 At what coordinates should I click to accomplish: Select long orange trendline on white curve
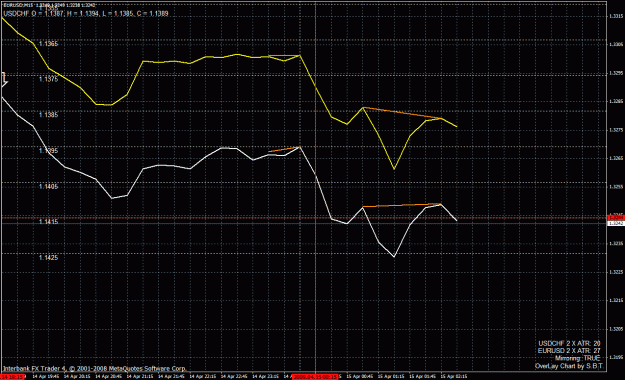click(x=402, y=205)
